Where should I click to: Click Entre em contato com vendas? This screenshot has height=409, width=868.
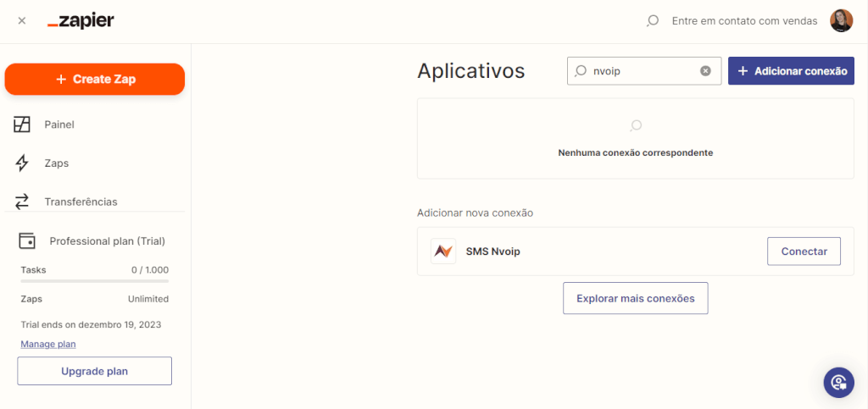(744, 21)
